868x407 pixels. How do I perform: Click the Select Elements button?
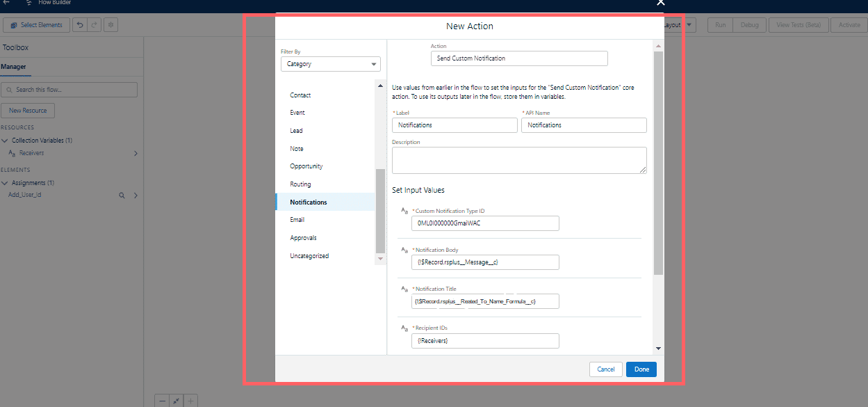(x=36, y=25)
